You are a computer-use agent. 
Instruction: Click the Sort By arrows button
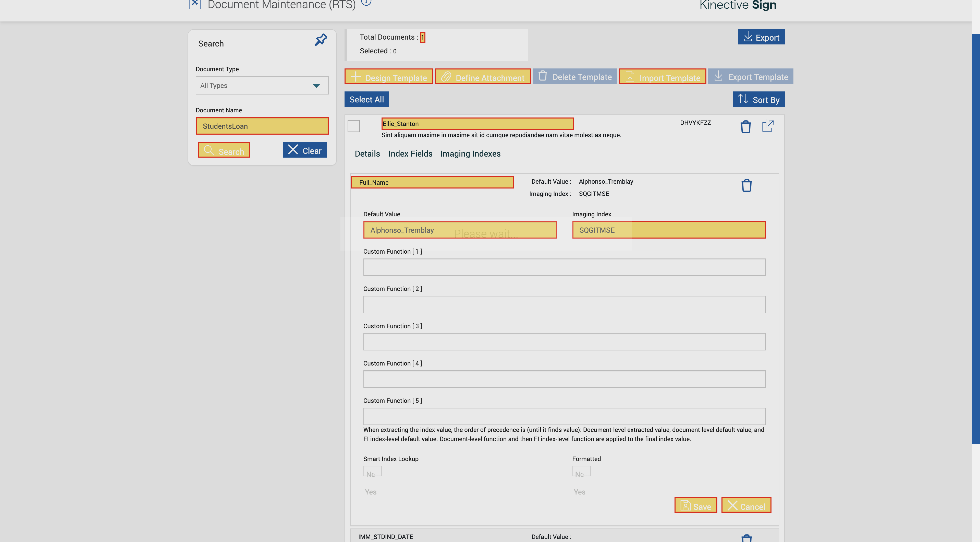[758, 99]
